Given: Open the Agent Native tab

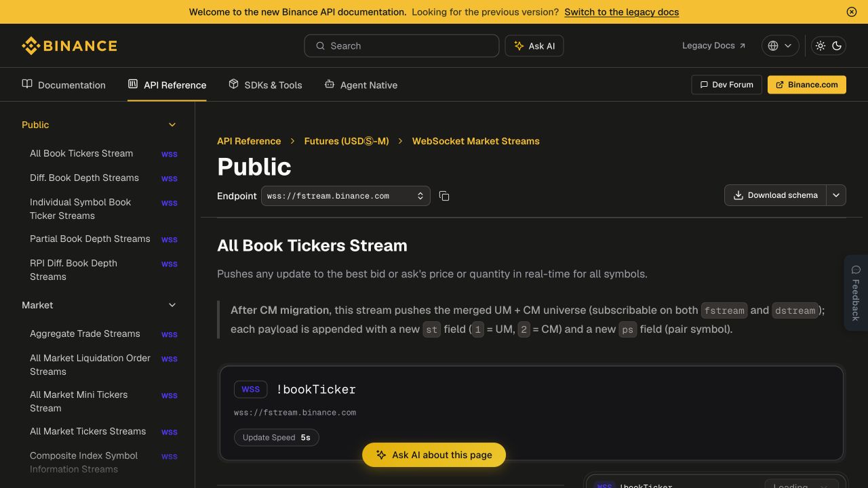Looking at the screenshot, I should click(x=361, y=85).
